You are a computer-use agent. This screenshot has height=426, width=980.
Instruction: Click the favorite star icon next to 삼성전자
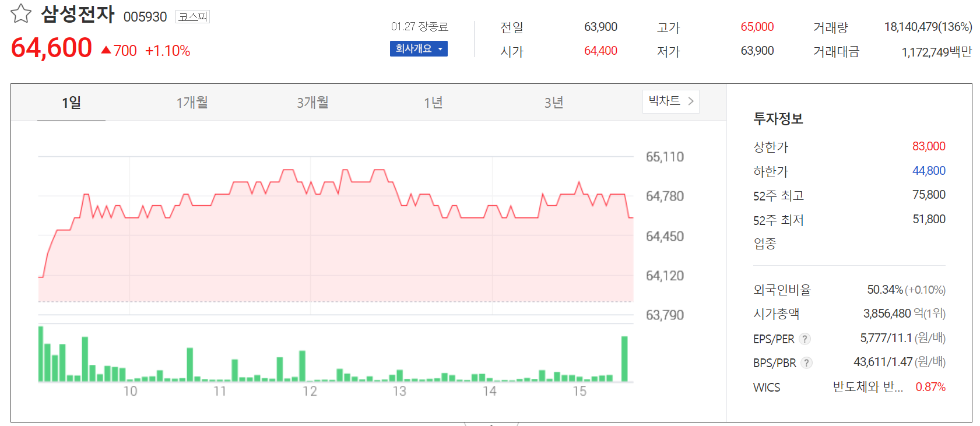[x=21, y=13]
